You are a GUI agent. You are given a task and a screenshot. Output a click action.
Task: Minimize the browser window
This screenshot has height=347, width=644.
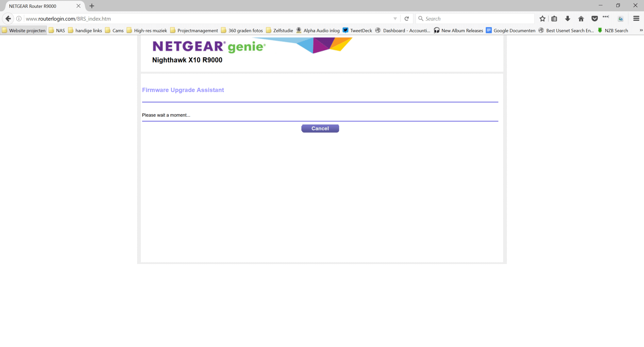601,5
